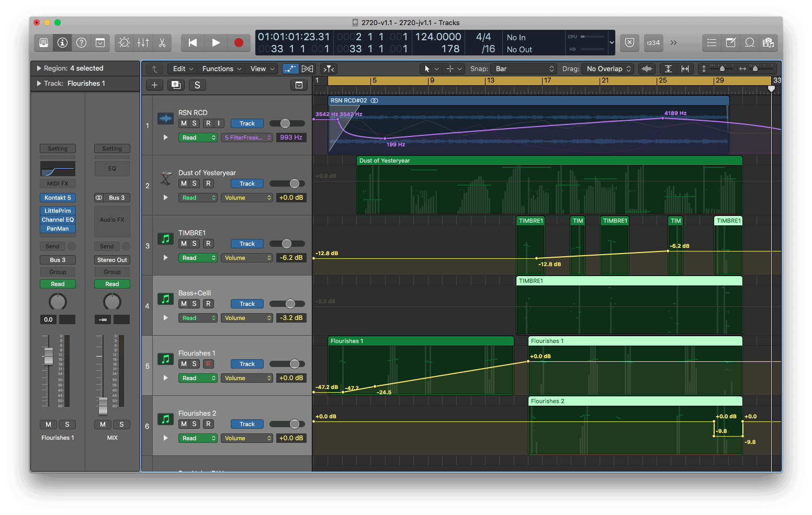Click the Record button in transport
Image resolution: width=812 pixels, height=515 pixels.
(239, 43)
